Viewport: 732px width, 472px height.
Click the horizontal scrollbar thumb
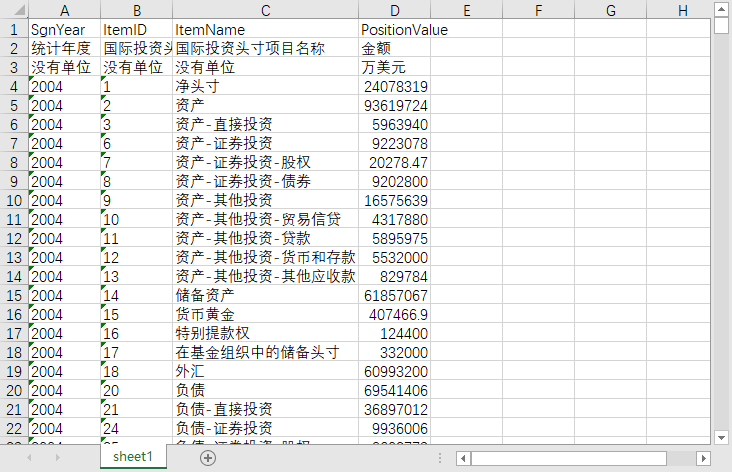coord(569,458)
